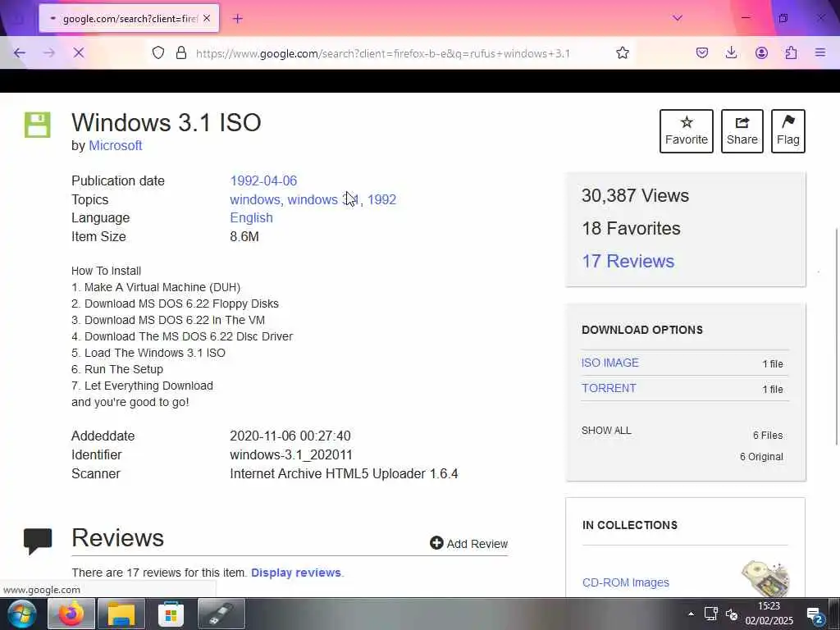Click the Reviews speech bubble icon
The height and width of the screenshot is (630, 840).
click(38, 541)
